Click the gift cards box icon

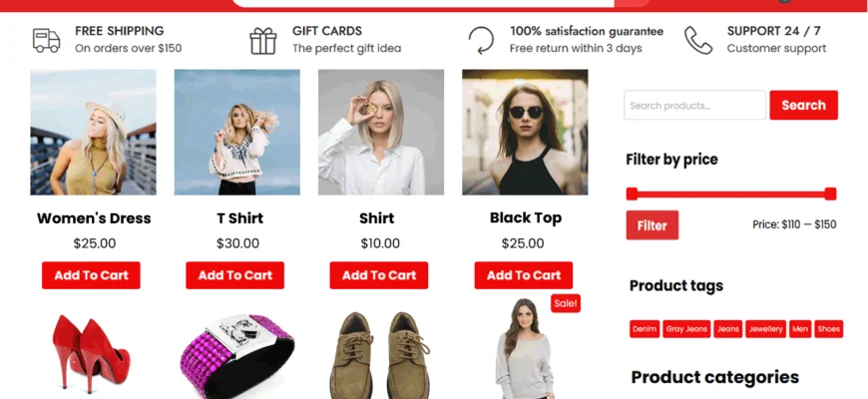(263, 41)
